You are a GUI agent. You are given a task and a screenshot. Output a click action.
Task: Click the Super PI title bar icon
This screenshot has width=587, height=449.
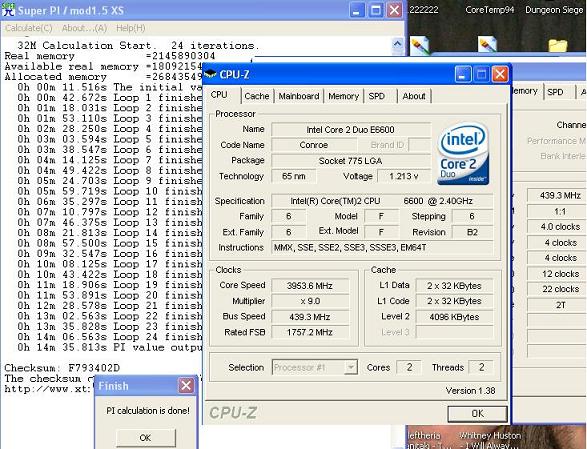tap(8, 10)
